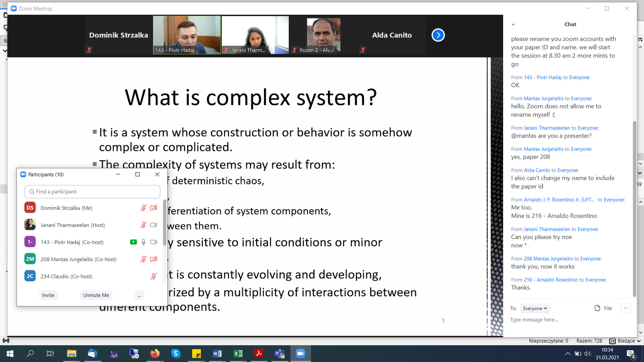Toggle 143 - Piotr Hadaj's microphone icon

(143, 242)
